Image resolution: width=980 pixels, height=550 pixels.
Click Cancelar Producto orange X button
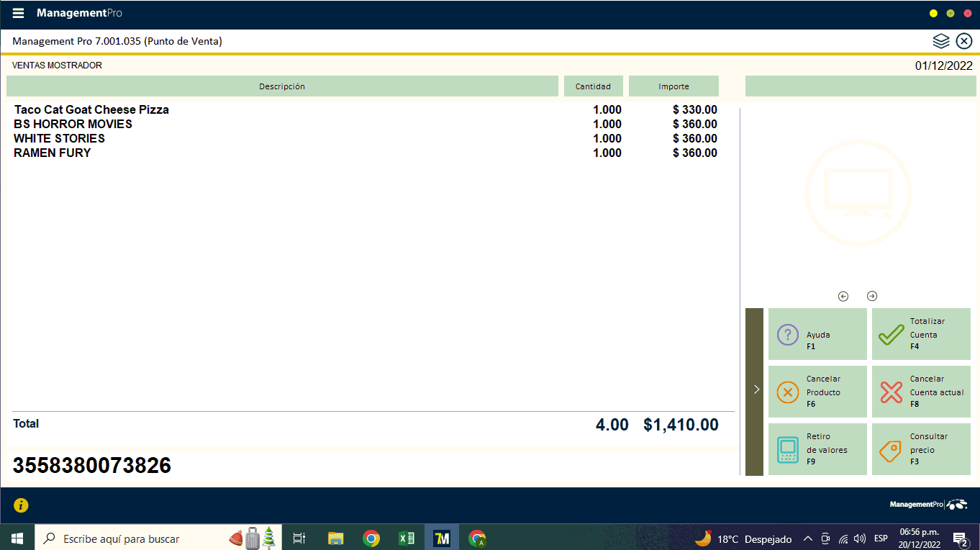(x=817, y=392)
